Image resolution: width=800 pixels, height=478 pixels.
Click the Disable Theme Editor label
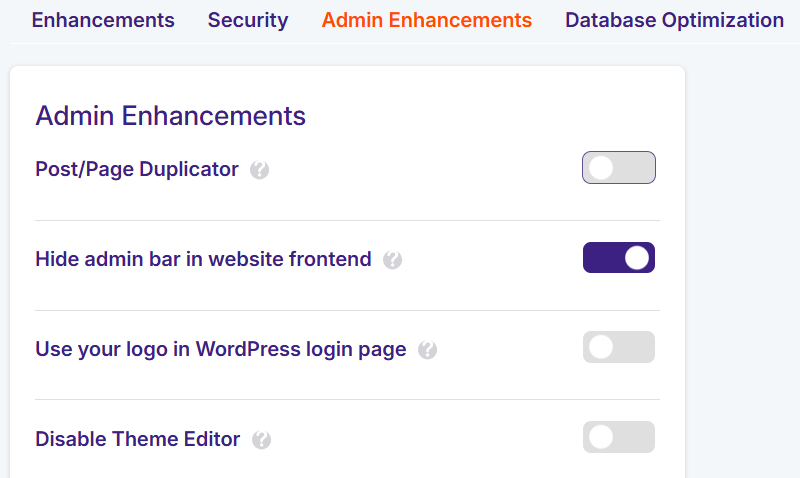tap(137, 439)
